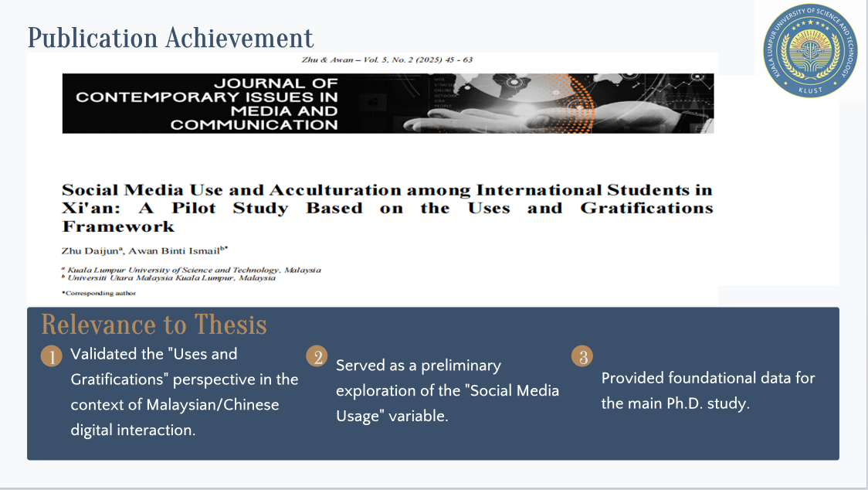Click the word "Framework" in the paper title

(118, 227)
